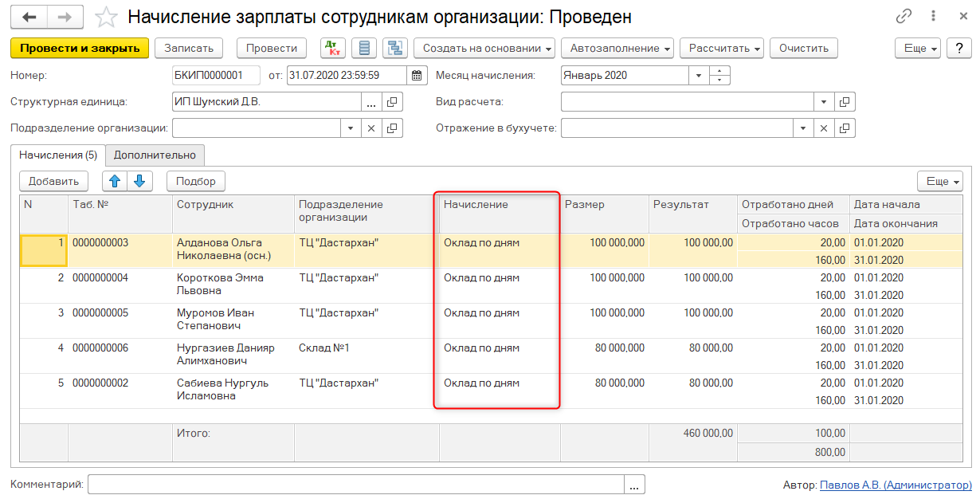Click Подбор button

pos(196,181)
